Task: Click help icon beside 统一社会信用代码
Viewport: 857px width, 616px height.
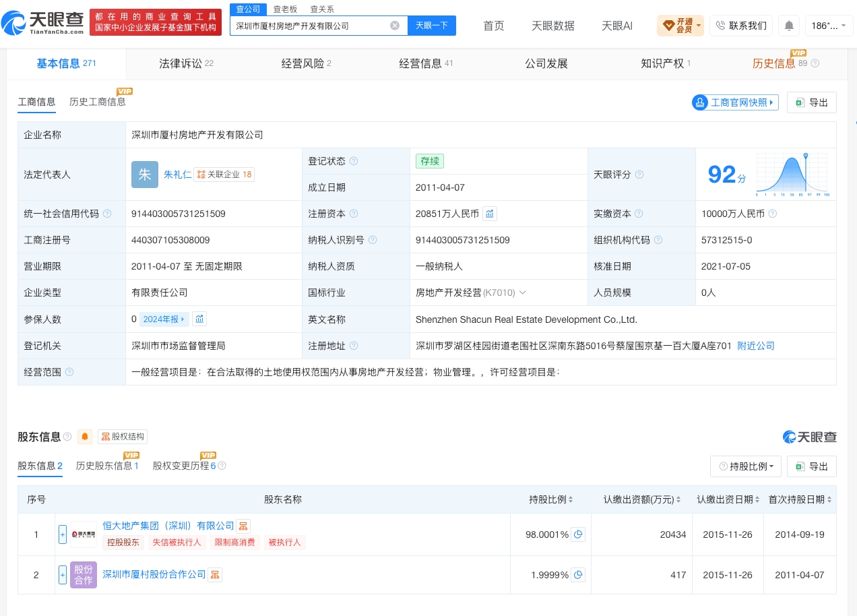Action: 107,214
